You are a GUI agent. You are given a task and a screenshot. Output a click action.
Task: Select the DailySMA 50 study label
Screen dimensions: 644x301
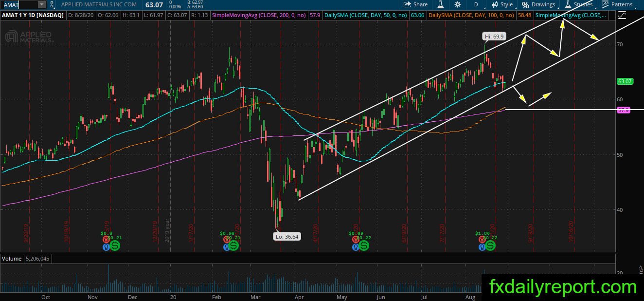pyautogui.click(x=366, y=15)
